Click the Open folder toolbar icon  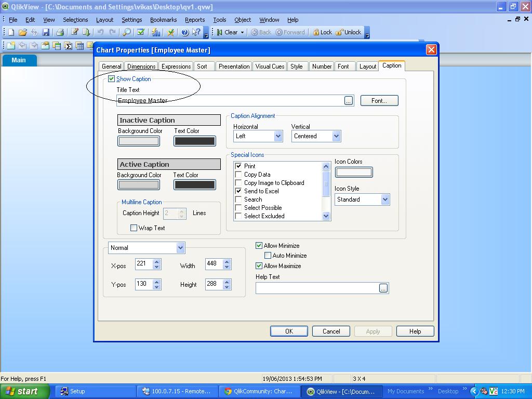click(x=22, y=32)
